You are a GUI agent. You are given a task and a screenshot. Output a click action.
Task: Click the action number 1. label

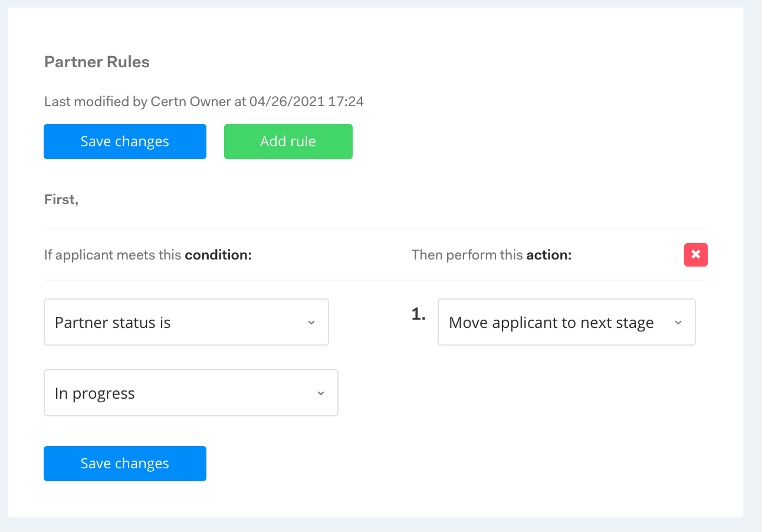(418, 315)
